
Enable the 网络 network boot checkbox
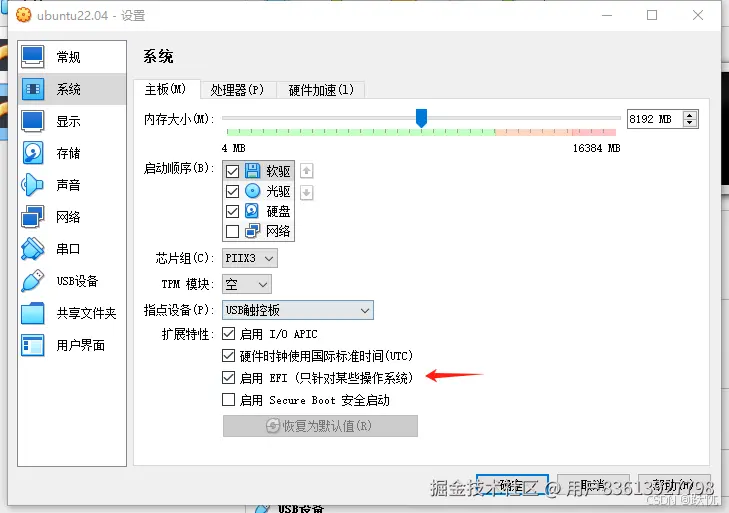click(x=232, y=231)
